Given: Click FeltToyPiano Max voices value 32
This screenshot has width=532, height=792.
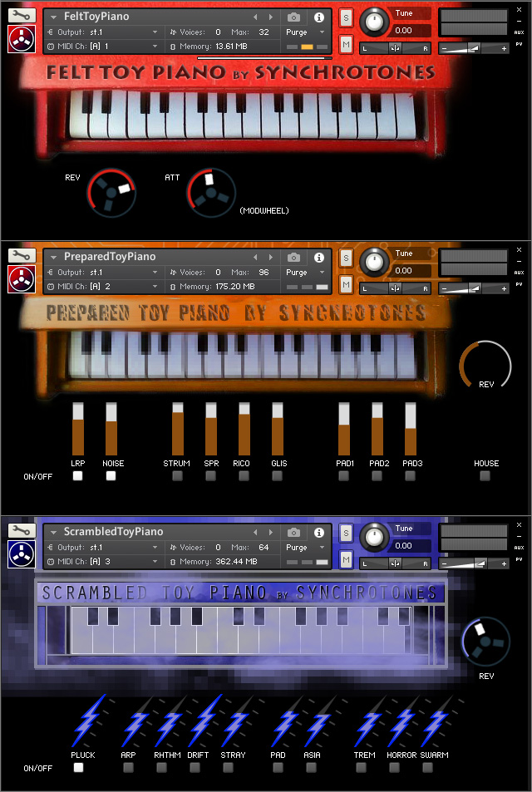Looking at the screenshot, I should [264, 32].
